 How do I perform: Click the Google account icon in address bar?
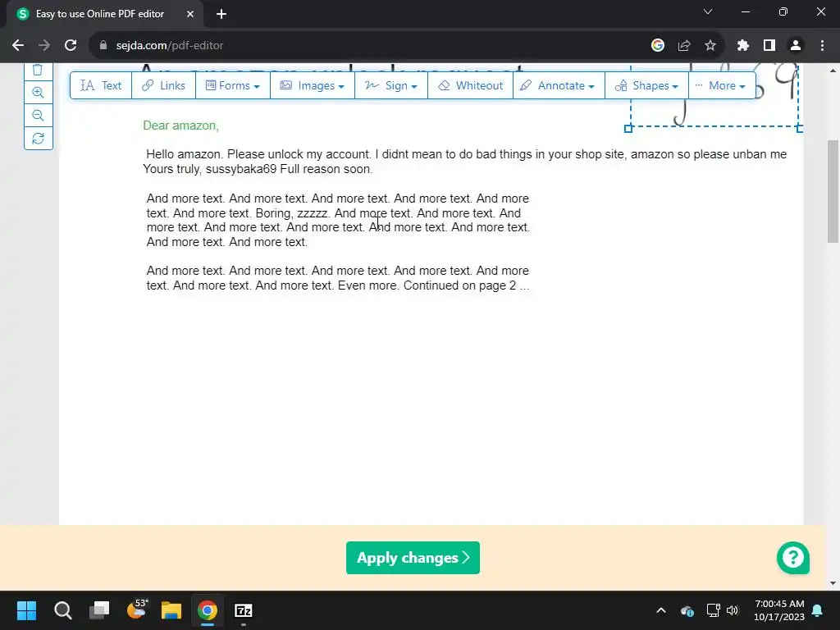658,46
